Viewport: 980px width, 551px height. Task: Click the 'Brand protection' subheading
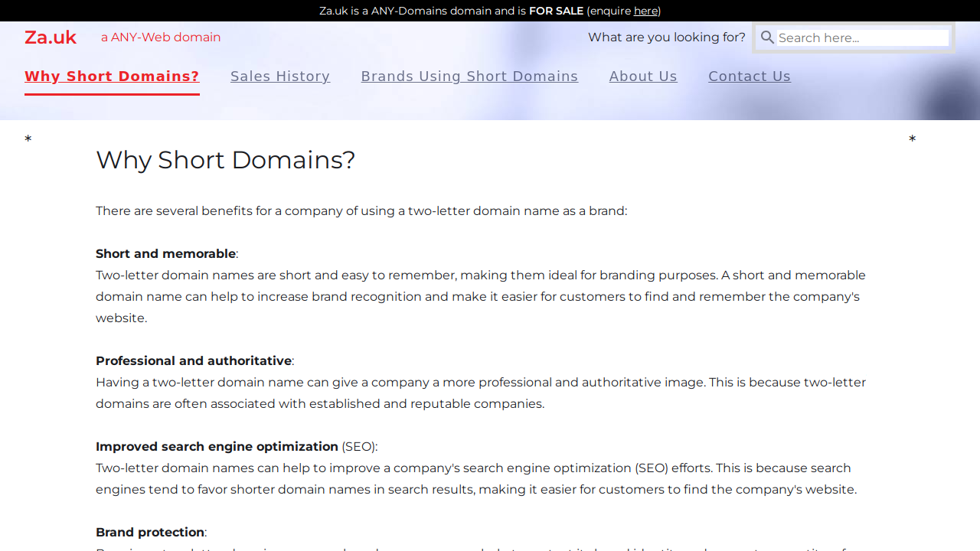pyautogui.click(x=150, y=533)
